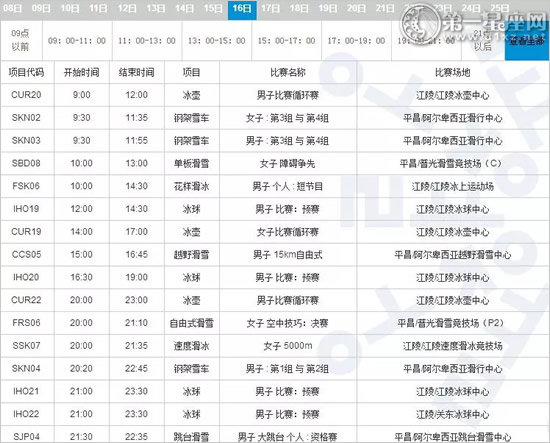Select the 09点以前 time filter

click(21, 40)
